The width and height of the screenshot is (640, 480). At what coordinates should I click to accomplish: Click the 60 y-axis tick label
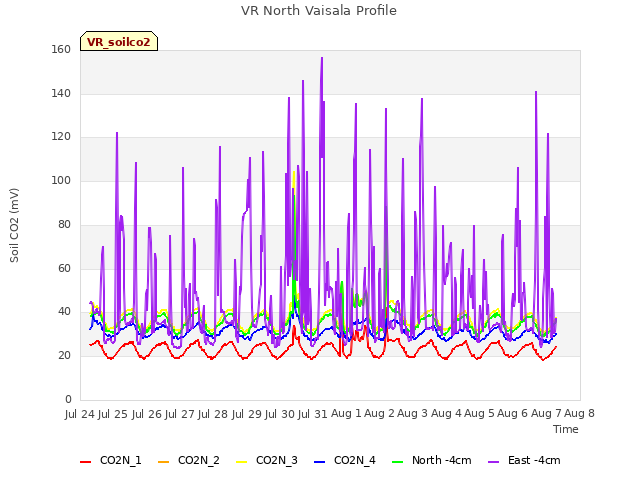tap(64, 268)
